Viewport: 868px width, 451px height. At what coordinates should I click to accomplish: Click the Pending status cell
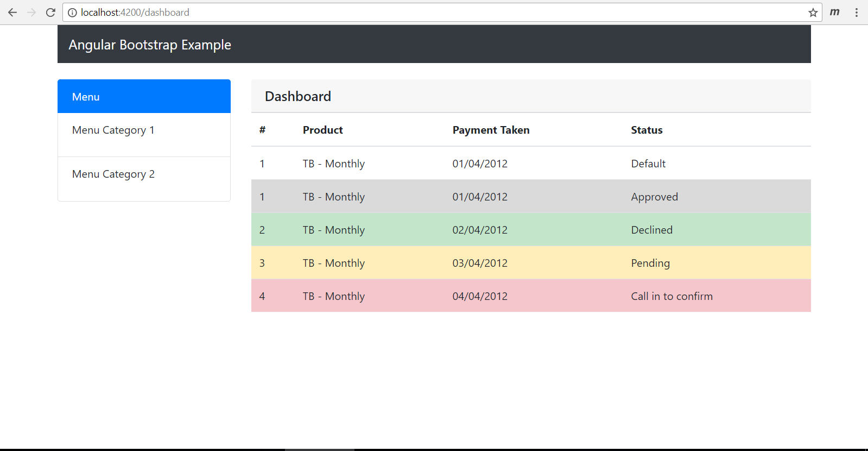click(650, 263)
